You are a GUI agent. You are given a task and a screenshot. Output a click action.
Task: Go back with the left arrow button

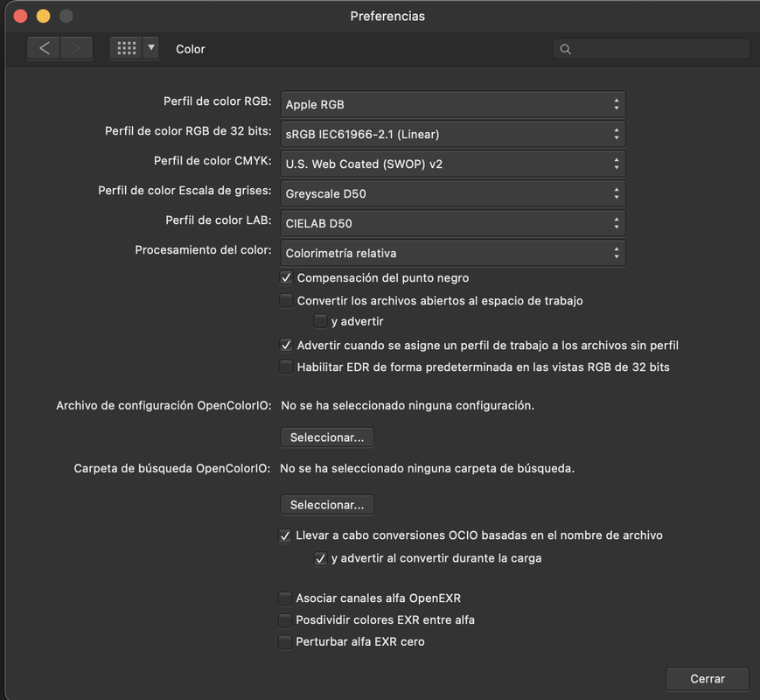pos(44,48)
